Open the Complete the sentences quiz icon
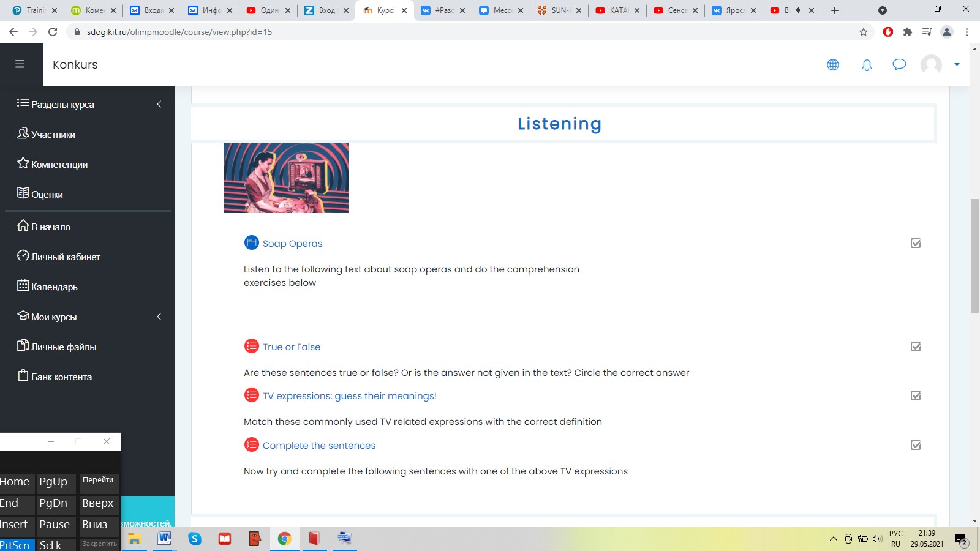The height and width of the screenshot is (551, 980). [252, 444]
